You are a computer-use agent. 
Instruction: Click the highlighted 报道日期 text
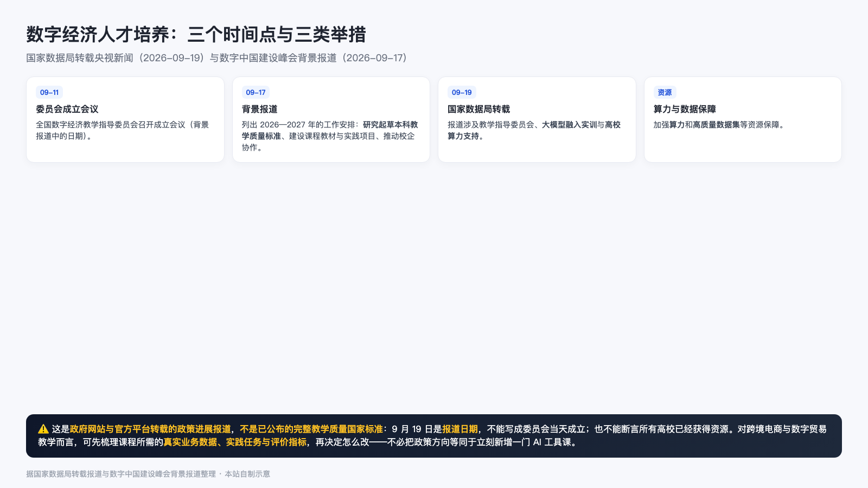coord(460,429)
